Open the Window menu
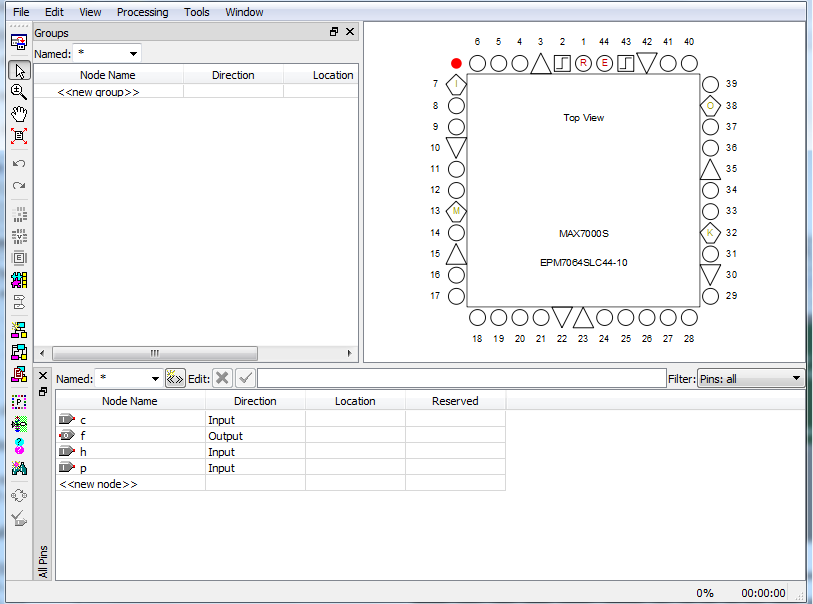The height and width of the screenshot is (604, 813). click(244, 12)
